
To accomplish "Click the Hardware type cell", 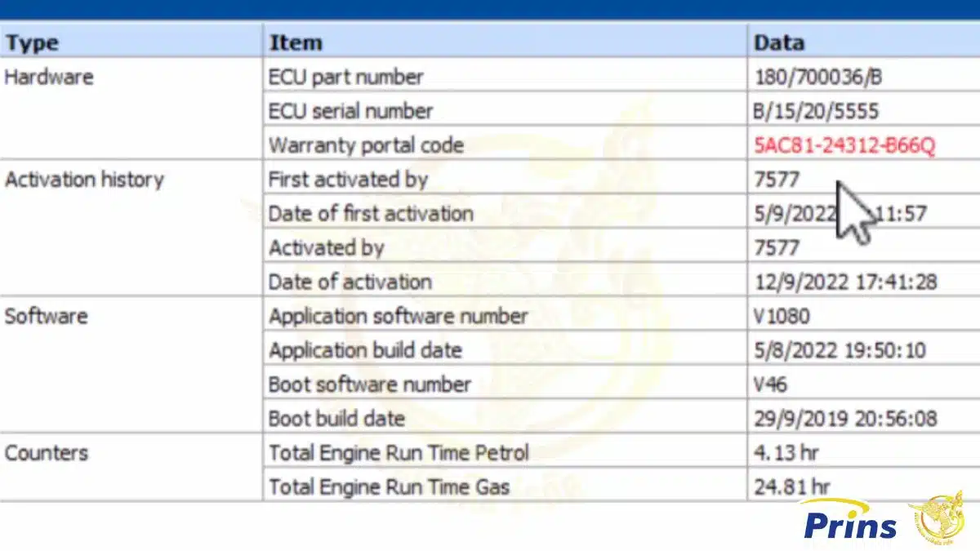I will (x=49, y=77).
